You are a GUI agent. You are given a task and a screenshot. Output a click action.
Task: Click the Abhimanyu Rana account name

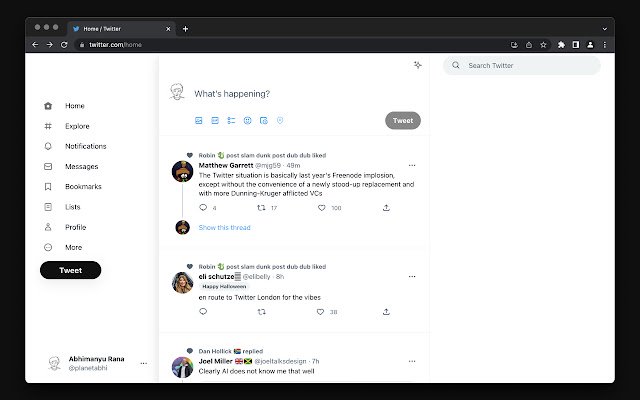[96, 359]
